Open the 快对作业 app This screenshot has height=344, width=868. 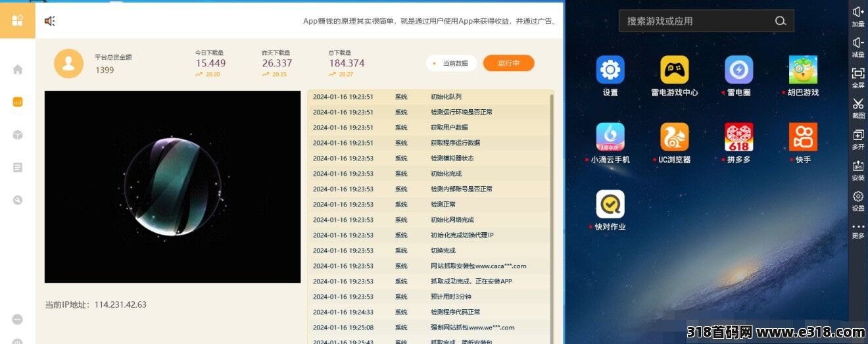pos(610,210)
